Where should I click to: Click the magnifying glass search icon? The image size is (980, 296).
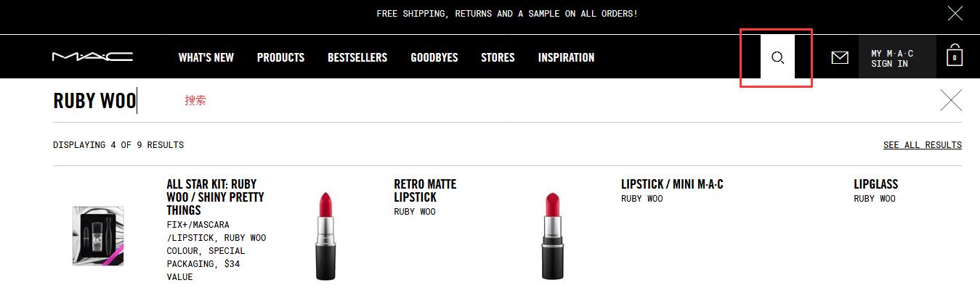[777, 57]
